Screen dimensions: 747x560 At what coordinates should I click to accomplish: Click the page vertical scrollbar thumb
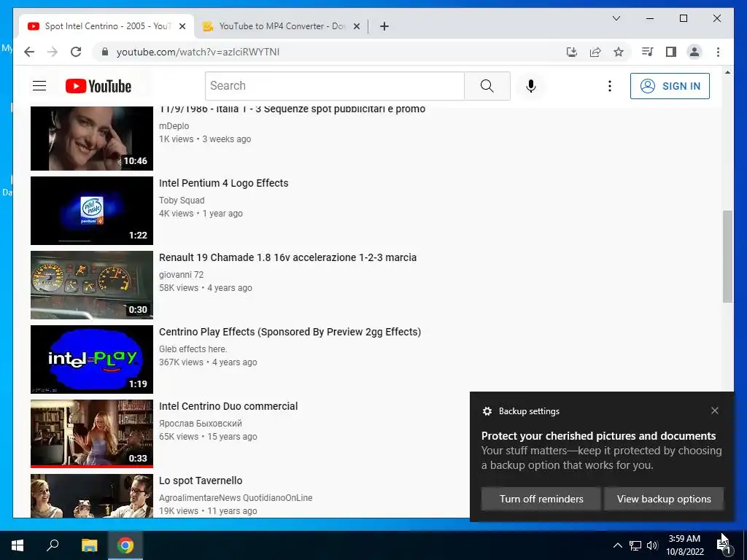[727, 256]
